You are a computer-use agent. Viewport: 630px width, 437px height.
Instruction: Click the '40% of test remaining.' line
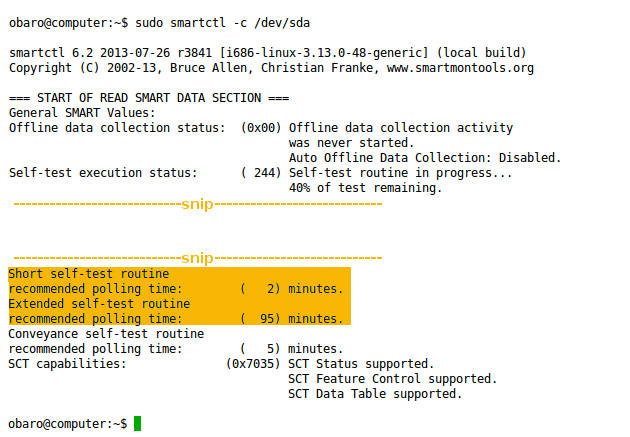tap(365, 188)
